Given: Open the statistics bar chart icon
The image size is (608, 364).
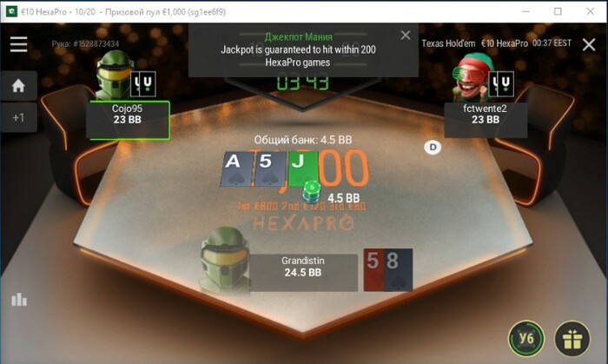Looking at the screenshot, I should (19, 300).
